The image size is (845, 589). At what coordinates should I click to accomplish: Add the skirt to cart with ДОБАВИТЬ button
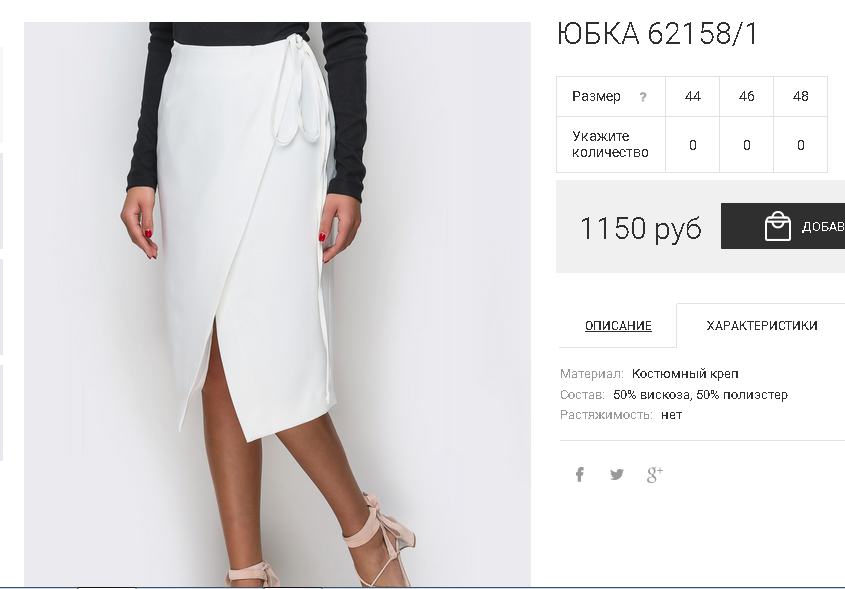[x=783, y=226]
